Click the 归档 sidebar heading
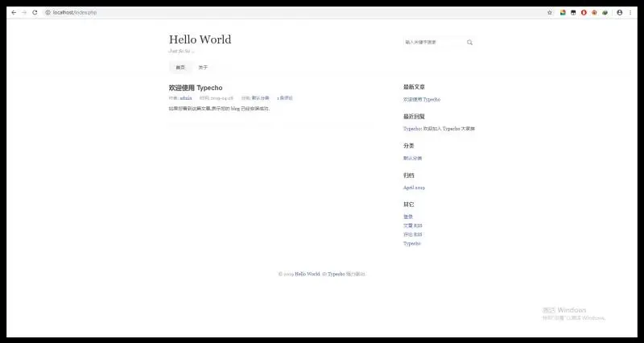Image resolution: width=644 pixels, height=343 pixels. (x=409, y=176)
